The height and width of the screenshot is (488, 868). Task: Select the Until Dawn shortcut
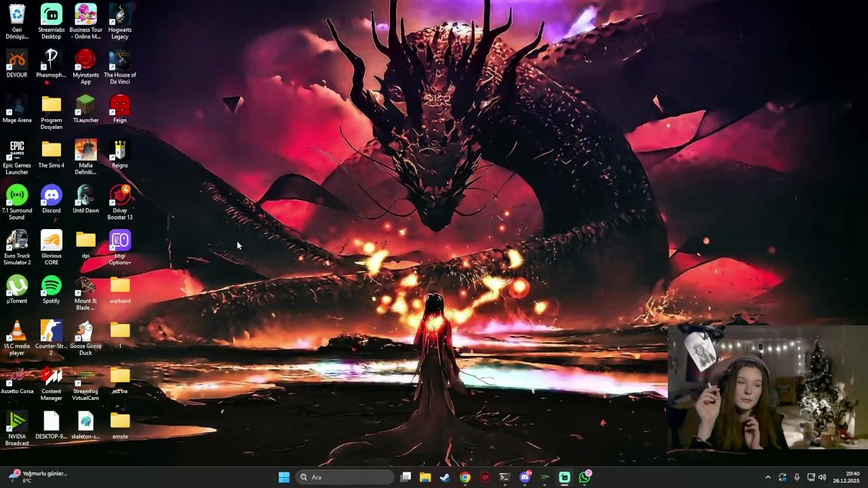[85, 199]
